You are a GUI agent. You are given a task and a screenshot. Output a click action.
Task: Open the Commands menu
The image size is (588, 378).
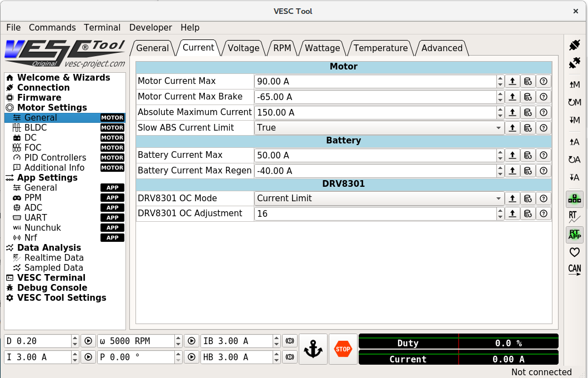point(52,27)
